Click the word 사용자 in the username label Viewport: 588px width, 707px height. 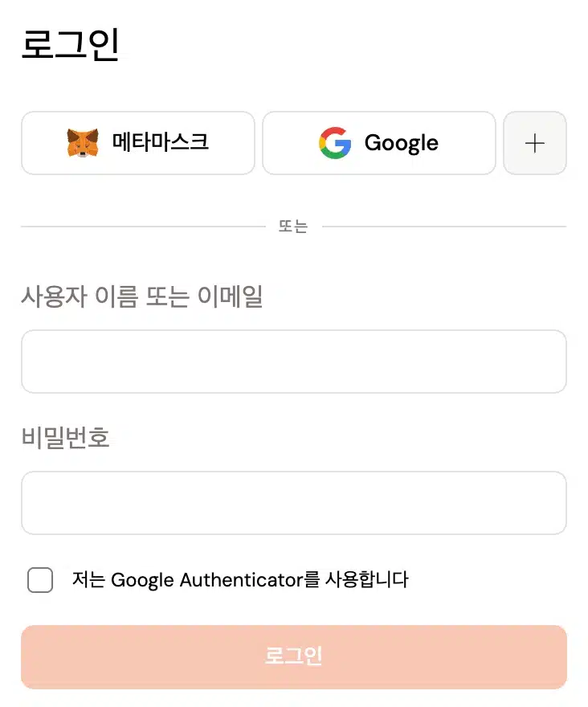[x=54, y=297]
